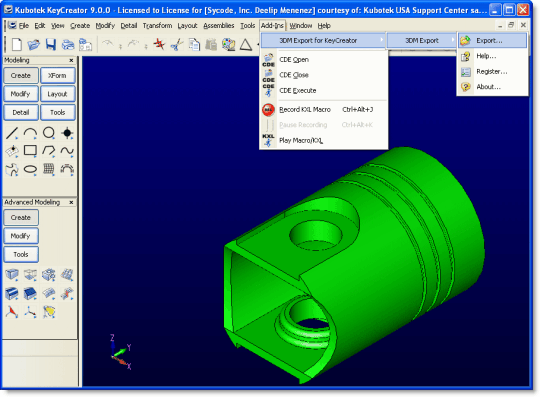The height and width of the screenshot is (397, 540).
Task: Select the grid mesh tool icon
Action: [49, 169]
